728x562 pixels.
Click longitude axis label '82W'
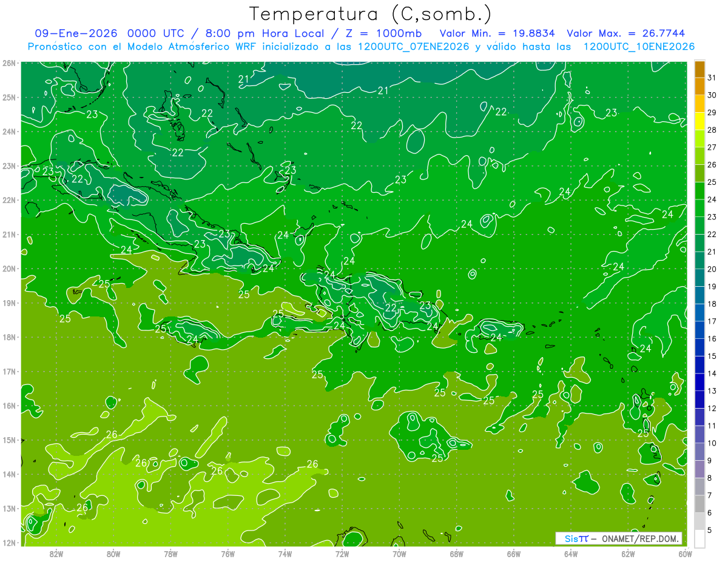[x=56, y=554]
